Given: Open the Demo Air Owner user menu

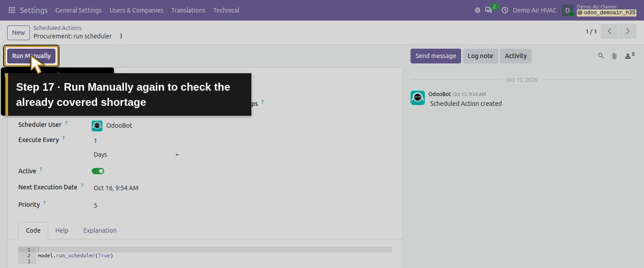Looking at the screenshot, I should [599, 10].
